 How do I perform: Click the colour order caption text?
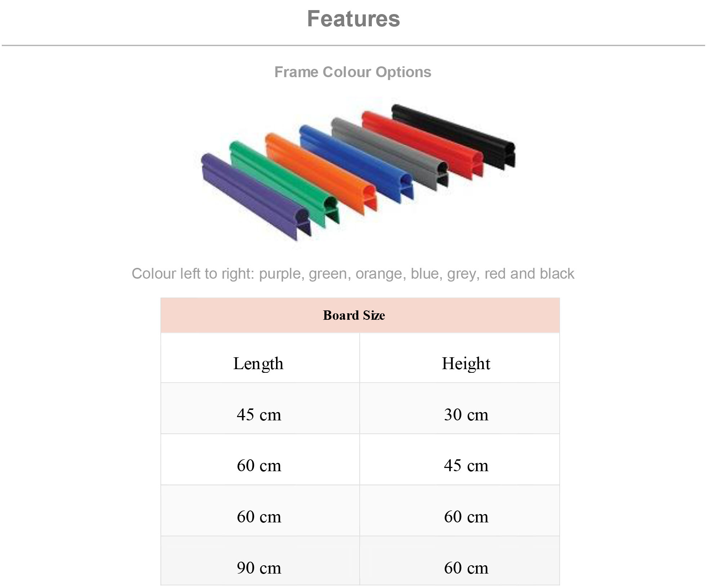point(353,274)
